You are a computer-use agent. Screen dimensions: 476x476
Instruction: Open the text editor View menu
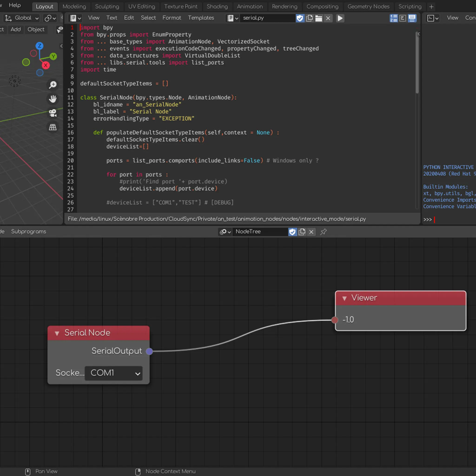click(94, 18)
